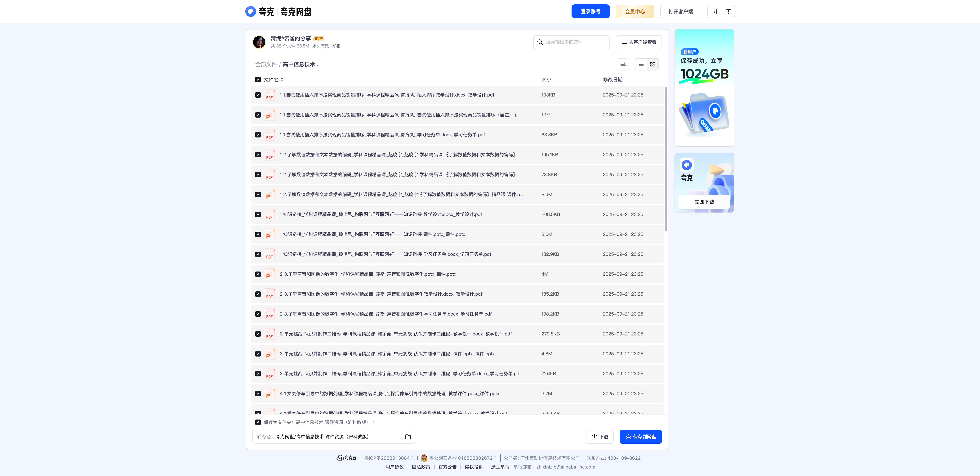Switch to grid view
This screenshot has height=476, width=980.
pos(653,64)
